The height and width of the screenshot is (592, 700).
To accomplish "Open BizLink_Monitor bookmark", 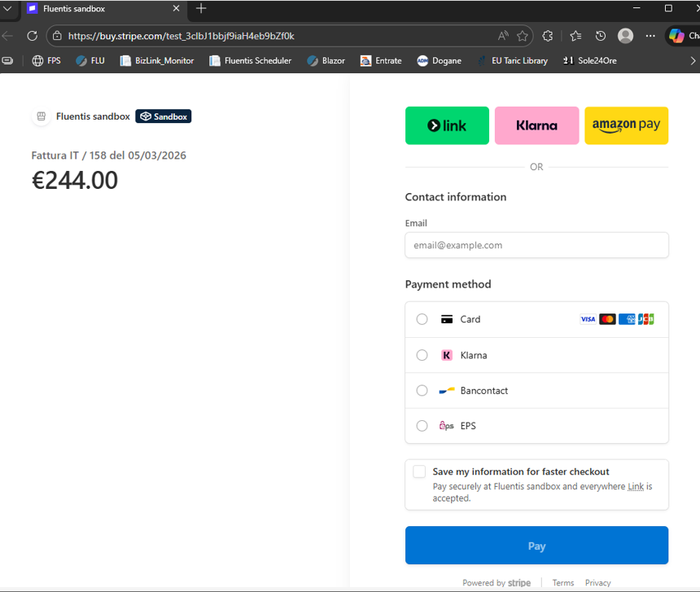I will [x=157, y=61].
